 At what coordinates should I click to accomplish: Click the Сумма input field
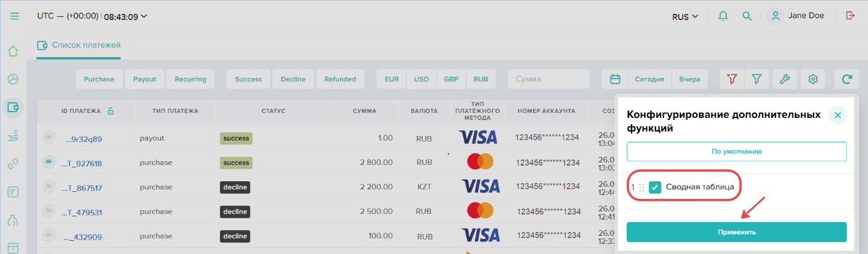(549, 79)
